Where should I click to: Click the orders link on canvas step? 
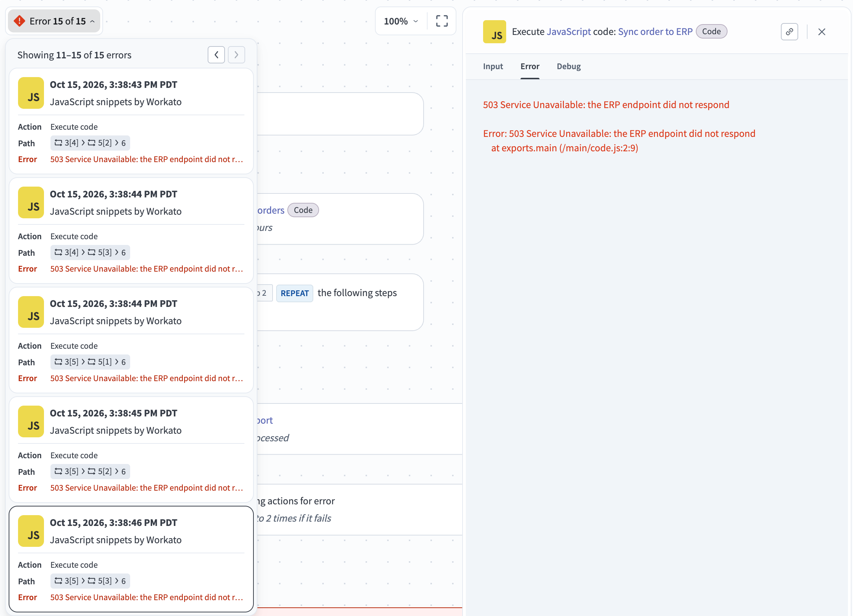[271, 210]
